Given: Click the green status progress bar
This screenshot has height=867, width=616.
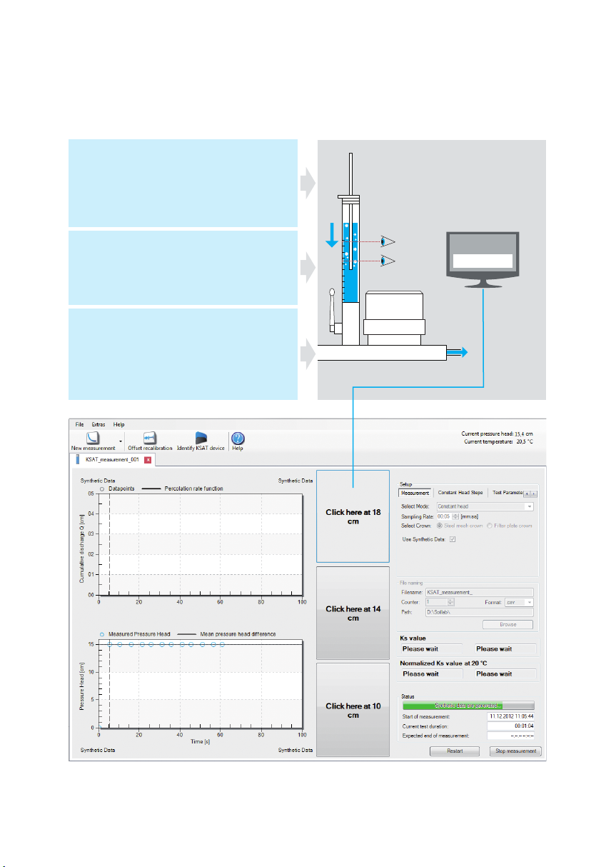Looking at the screenshot, I should [x=467, y=705].
